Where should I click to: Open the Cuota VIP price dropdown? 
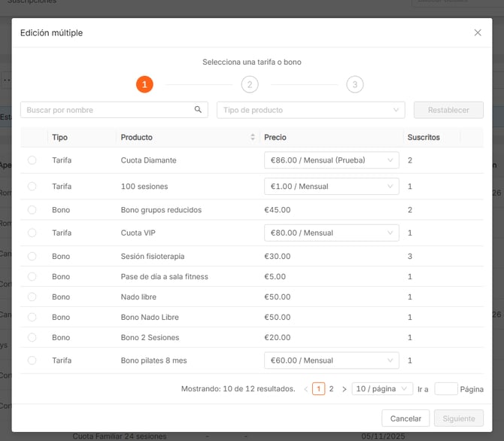[331, 233]
